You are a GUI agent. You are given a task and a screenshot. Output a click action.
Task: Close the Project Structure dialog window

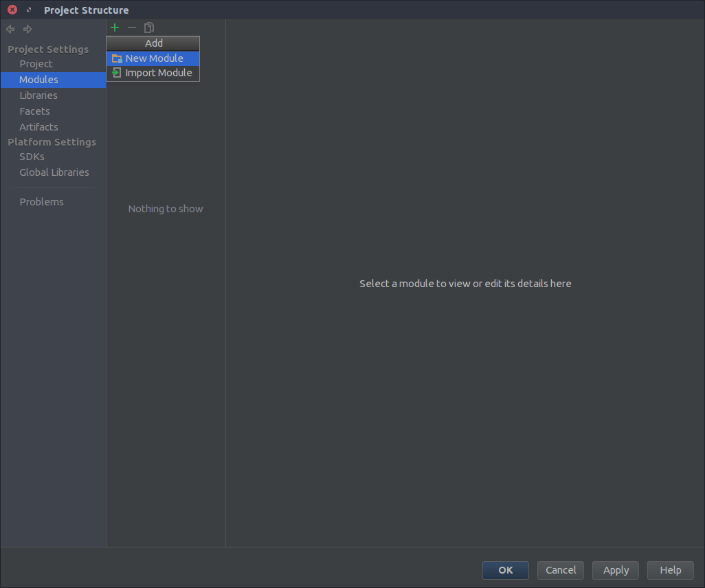pyautogui.click(x=12, y=10)
